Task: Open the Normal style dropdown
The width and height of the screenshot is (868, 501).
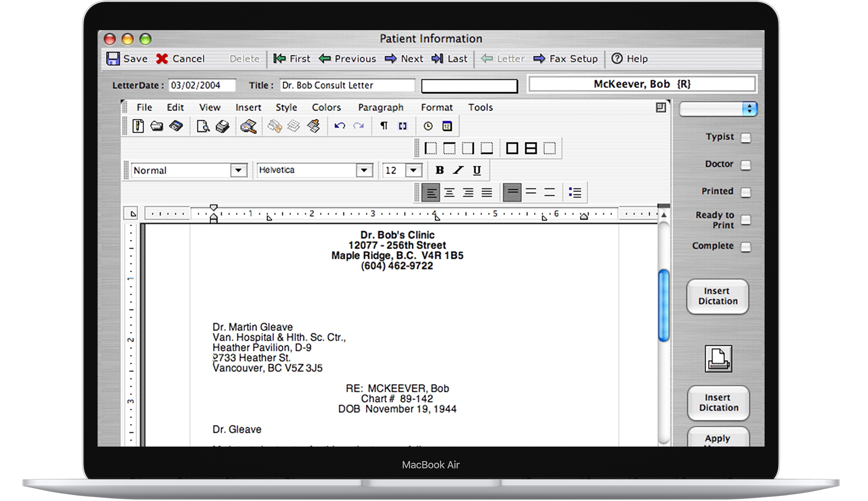Action: tap(238, 170)
